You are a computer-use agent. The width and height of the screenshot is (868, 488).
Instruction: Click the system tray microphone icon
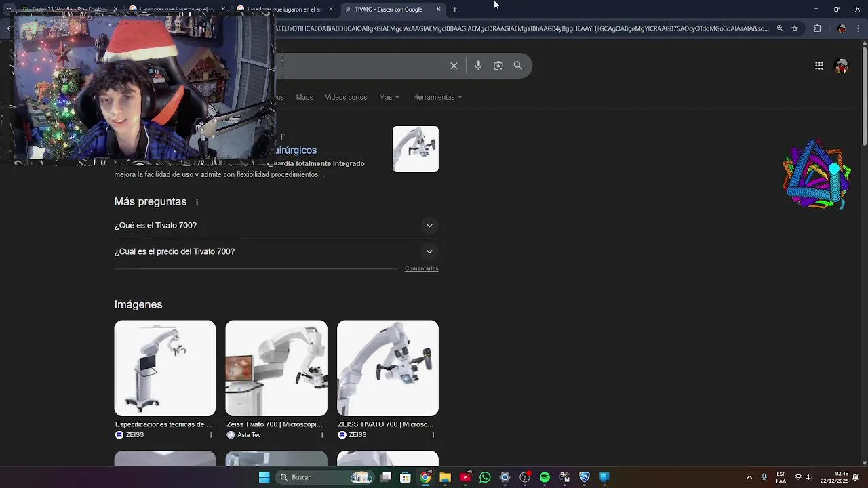tap(764, 477)
